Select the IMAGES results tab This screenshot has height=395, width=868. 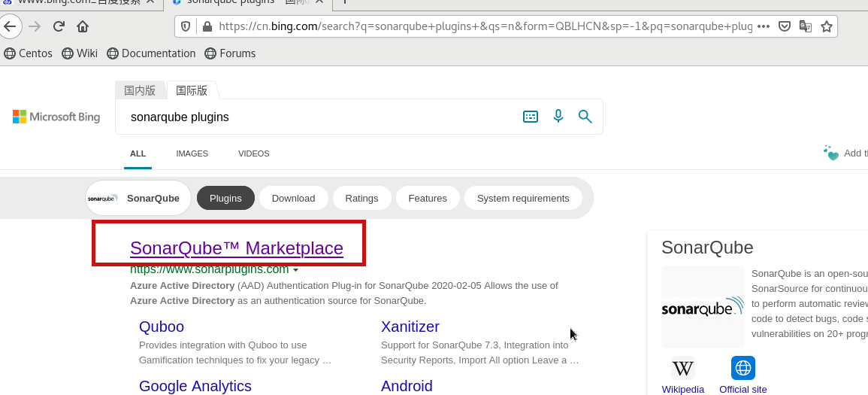(x=192, y=153)
